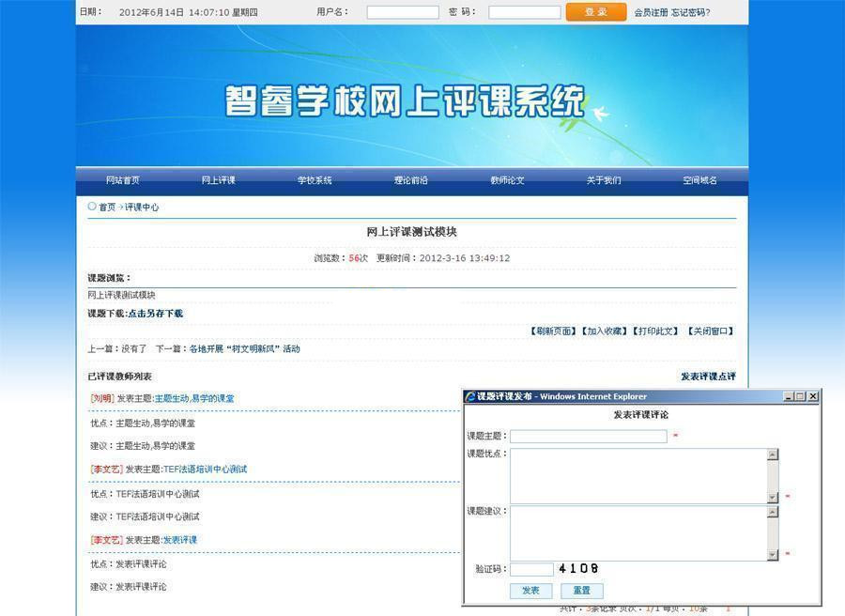Focus the 验证码 verification code field
845x616 pixels.
click(531, 569)
